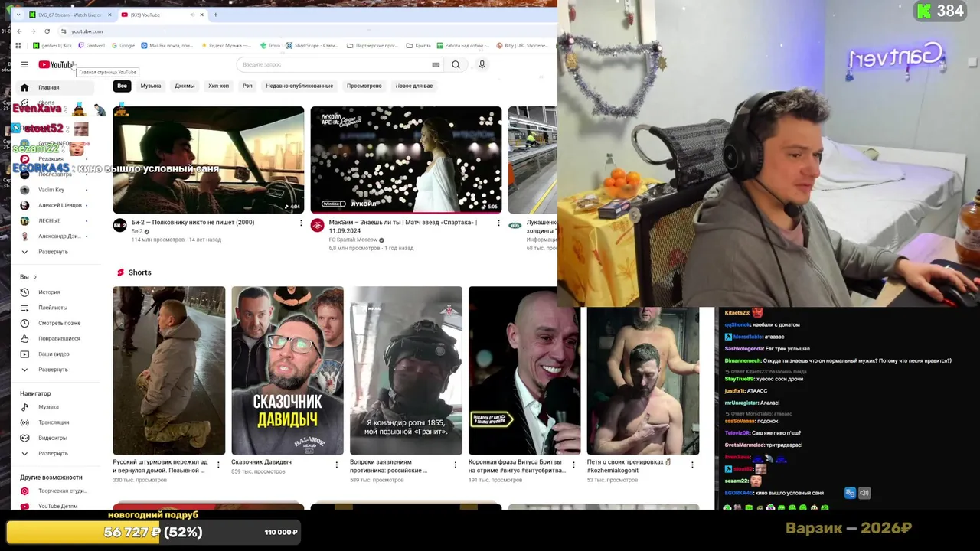Screen dimensions: 980x551
Task: Open the apps grid in bookmarks bar
Action: [18, 45]
